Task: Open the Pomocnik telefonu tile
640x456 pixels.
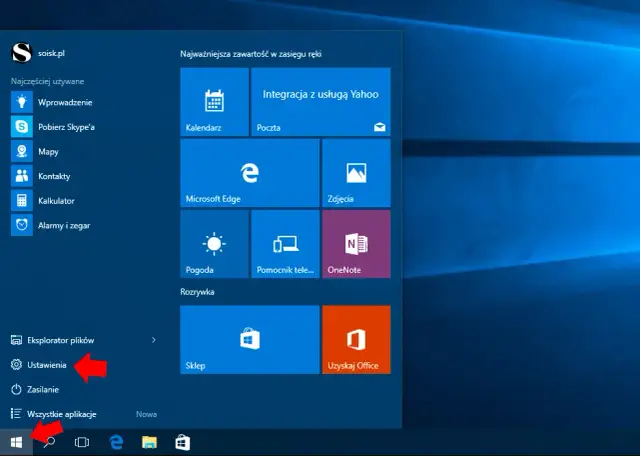Action: pyautogui.click(x=285, y=244)
